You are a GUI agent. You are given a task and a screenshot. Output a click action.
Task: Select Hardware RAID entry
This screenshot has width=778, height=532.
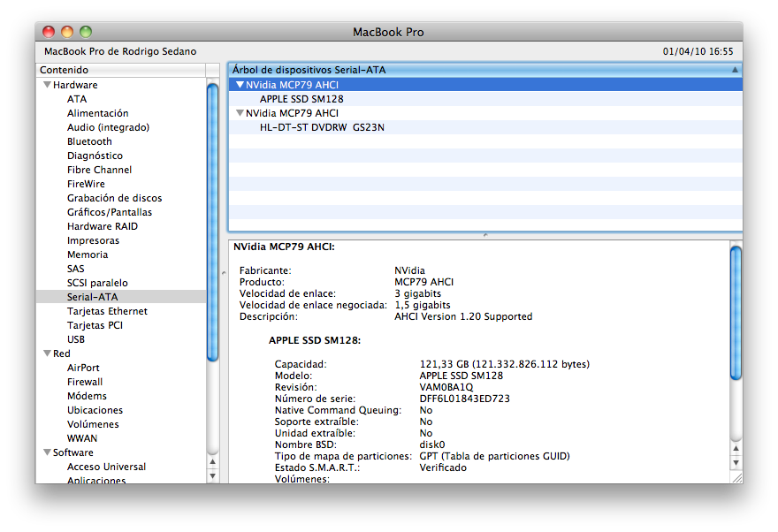coord(103,226)
